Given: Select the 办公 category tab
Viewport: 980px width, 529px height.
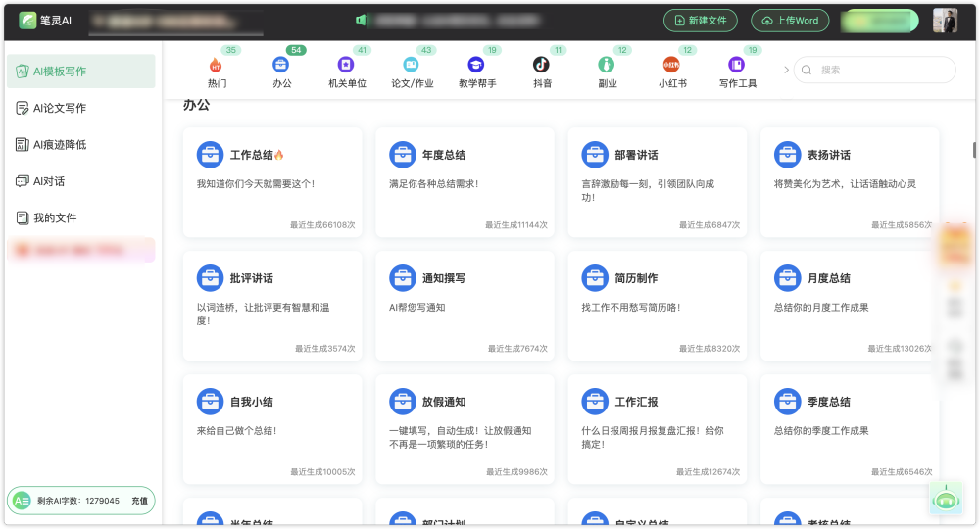Looking at the screenshot, I should tap(282, 72).
